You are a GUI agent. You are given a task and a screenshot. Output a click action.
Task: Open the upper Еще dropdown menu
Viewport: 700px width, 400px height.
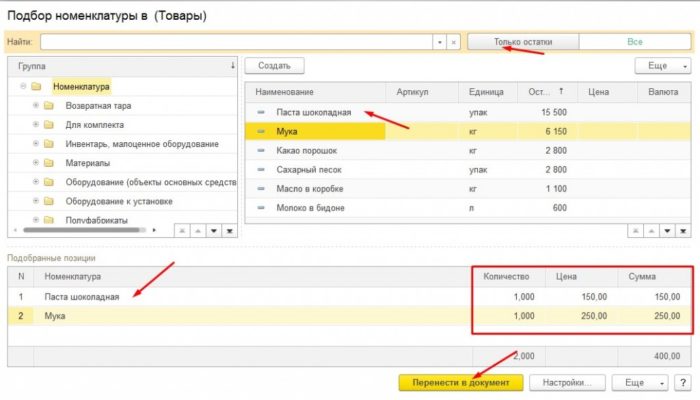point(662,66)
